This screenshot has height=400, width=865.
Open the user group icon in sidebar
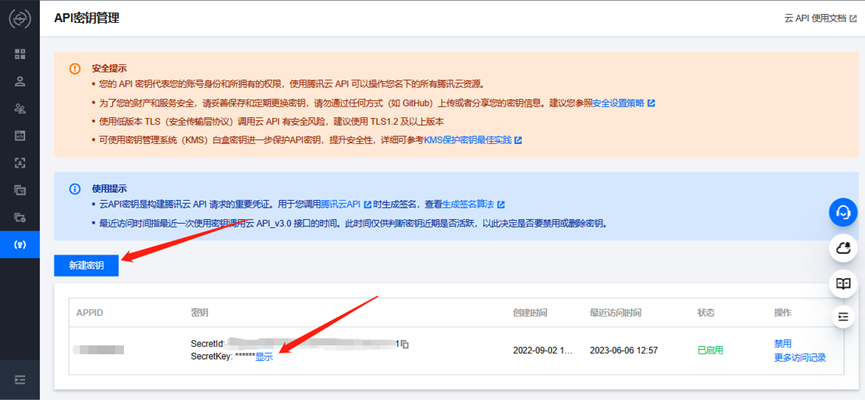pyautogui.click(x=20, y=108)
